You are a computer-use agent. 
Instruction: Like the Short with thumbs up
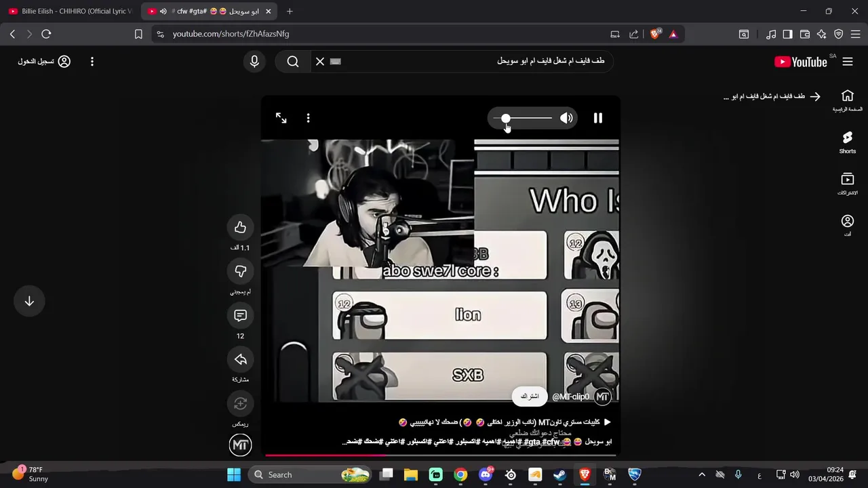240,227
